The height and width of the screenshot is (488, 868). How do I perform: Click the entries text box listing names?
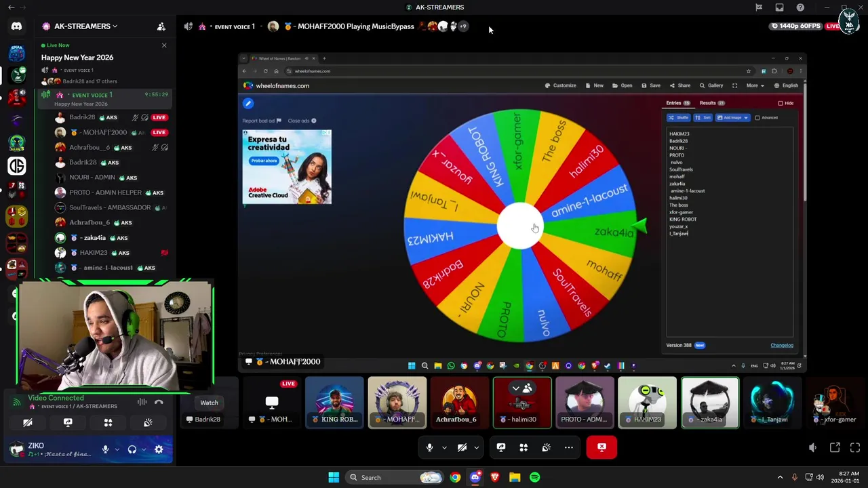click(x=730, y=230)
